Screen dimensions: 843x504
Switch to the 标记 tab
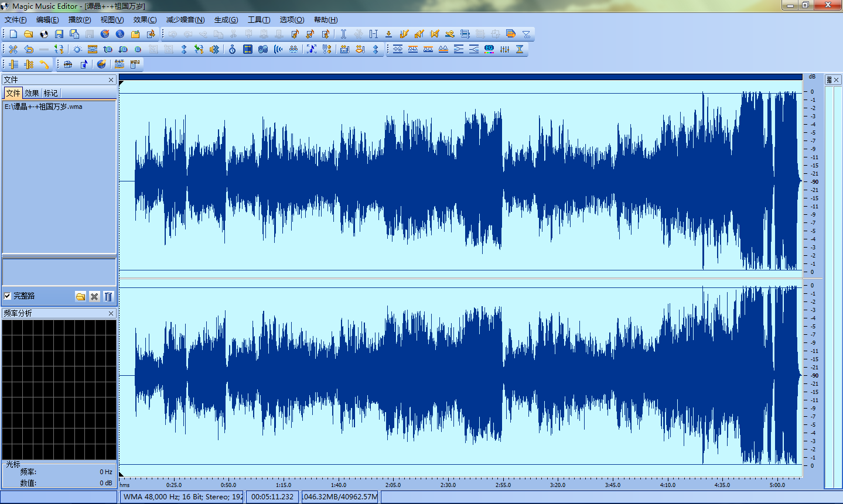point(51,93)
